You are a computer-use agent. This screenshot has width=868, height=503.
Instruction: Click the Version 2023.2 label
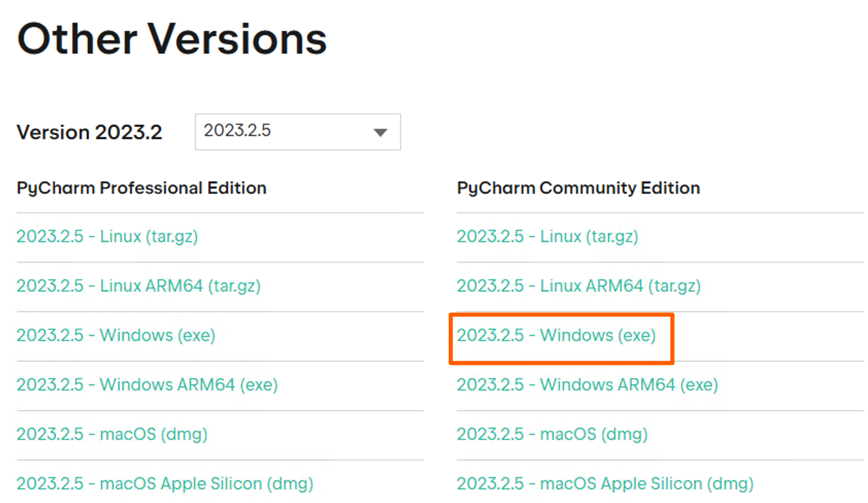tap(89, 132)
